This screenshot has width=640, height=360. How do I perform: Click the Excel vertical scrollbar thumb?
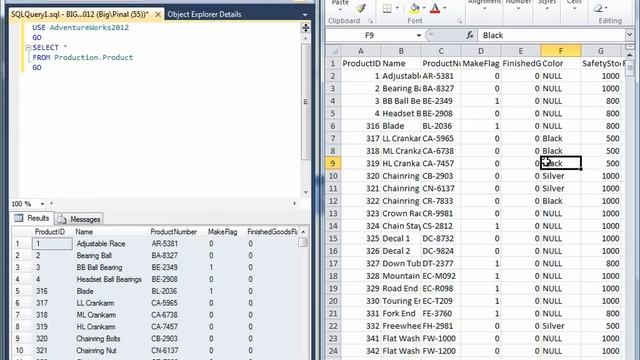click(x=629, y=67)
